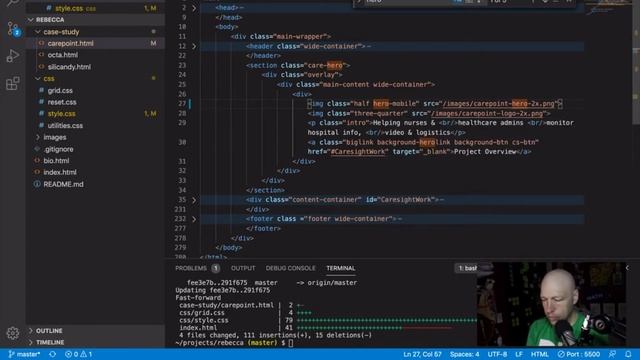
Task: Open reset.css file
Action: (96, 102)
